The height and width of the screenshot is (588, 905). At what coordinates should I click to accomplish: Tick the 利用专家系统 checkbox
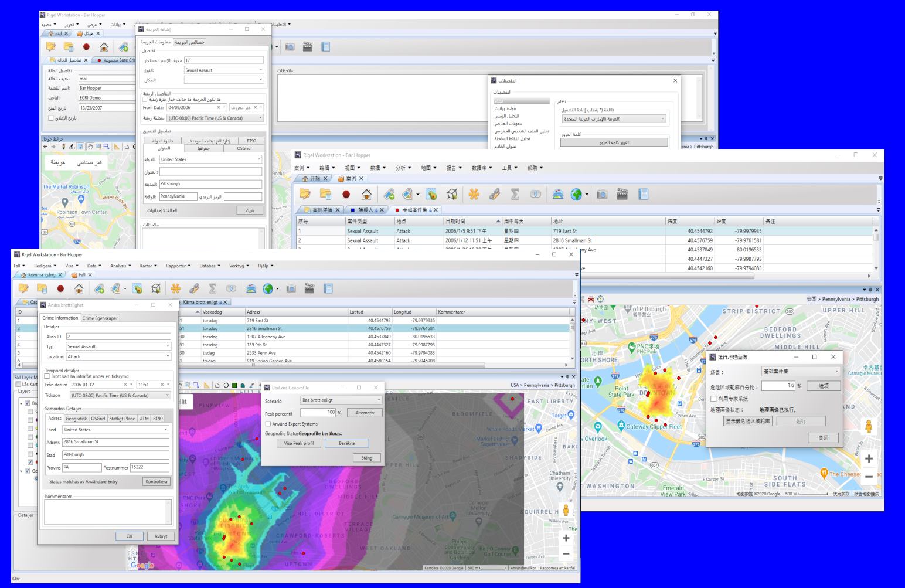click(x=713, y=399)
